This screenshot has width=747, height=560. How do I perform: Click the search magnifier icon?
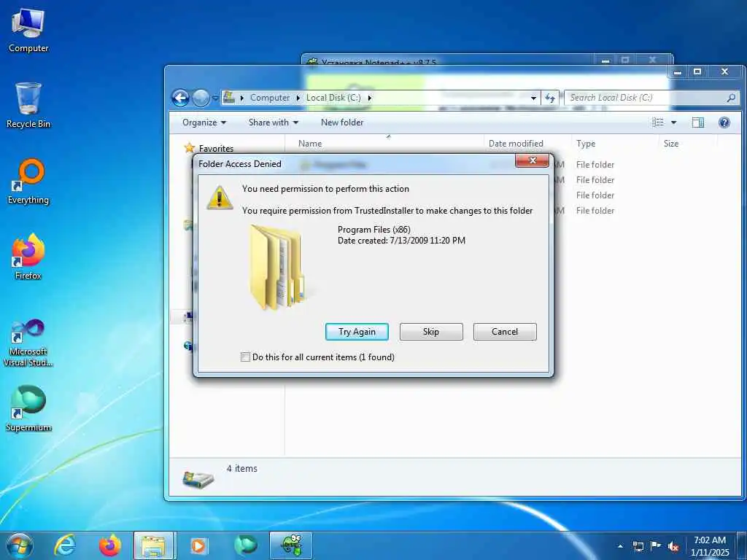click(x=731, y=98)
